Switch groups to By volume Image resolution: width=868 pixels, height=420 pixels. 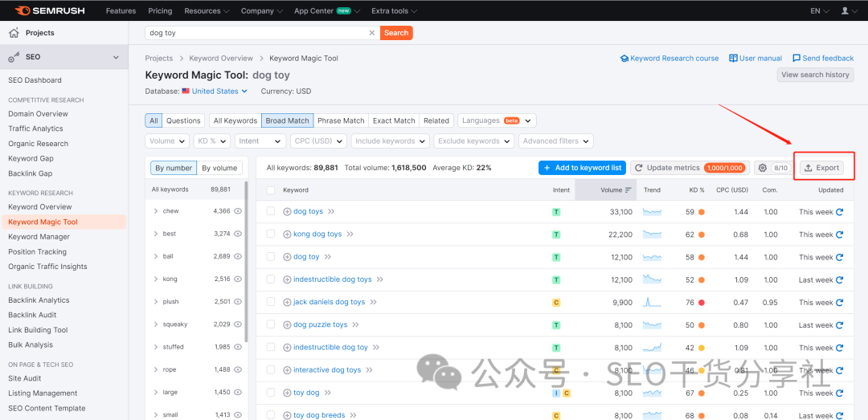pyautogui.click(x=219, y=168)
